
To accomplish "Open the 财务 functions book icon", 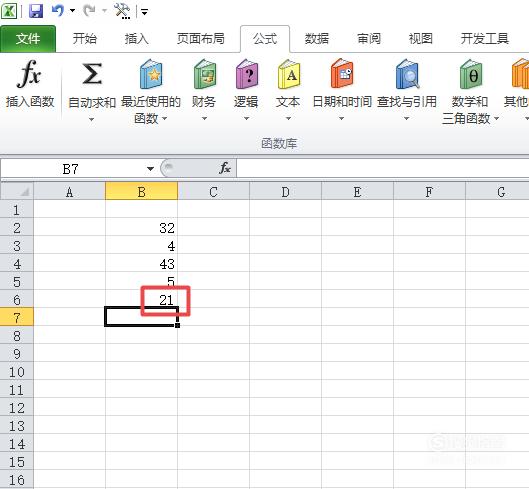I will click(204, 74).
